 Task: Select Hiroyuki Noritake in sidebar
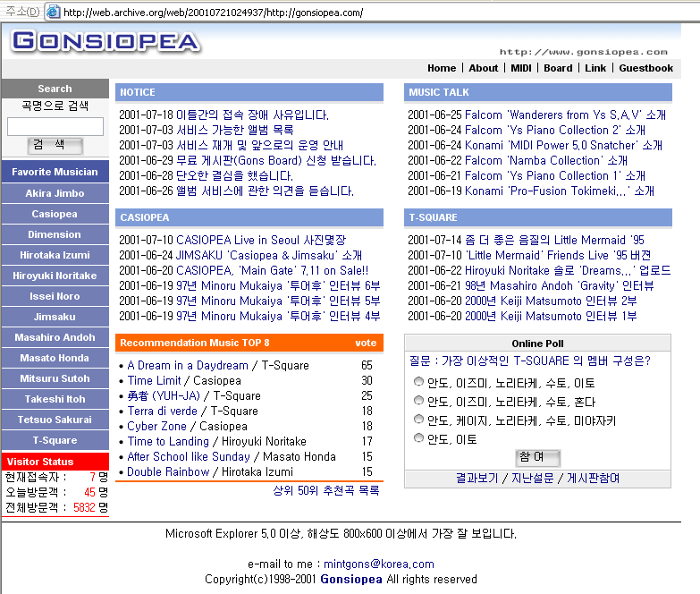coord(55,276)
